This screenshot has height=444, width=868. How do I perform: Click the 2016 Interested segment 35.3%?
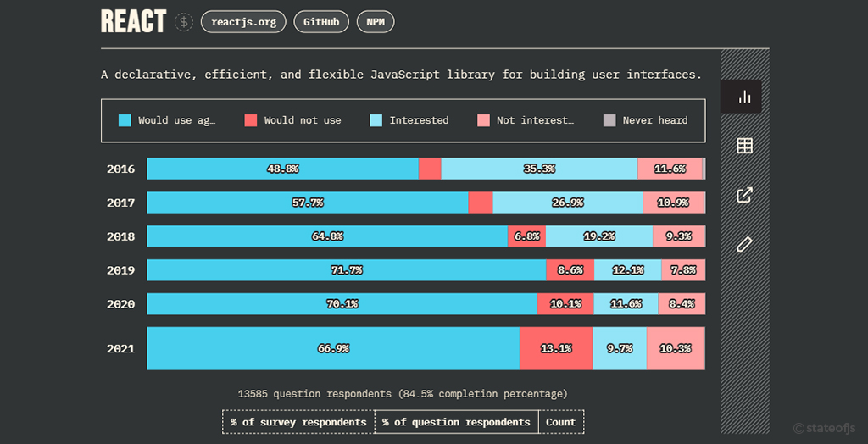click(x=539, y=169)
